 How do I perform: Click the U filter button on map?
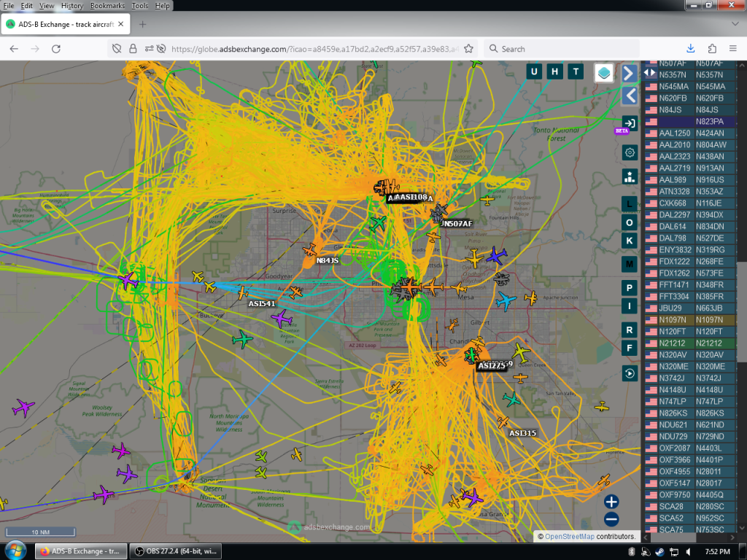pos(533,72)
